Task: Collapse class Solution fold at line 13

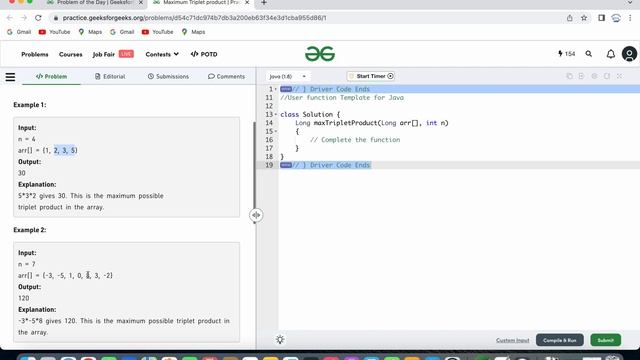Action: pos(276,114)
